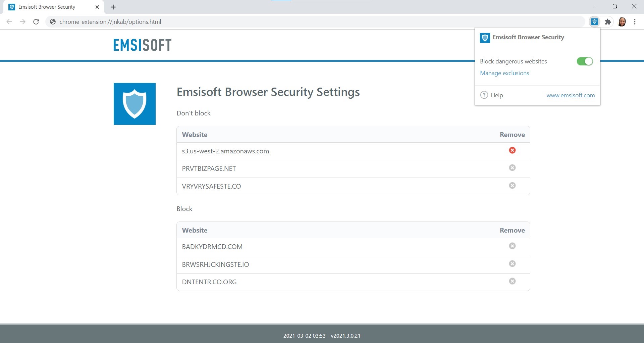Visit www.emsisoft.com from the popup
Image resolution: width=644 pixels, height=343 pixels.
click(x=570, y=95)
